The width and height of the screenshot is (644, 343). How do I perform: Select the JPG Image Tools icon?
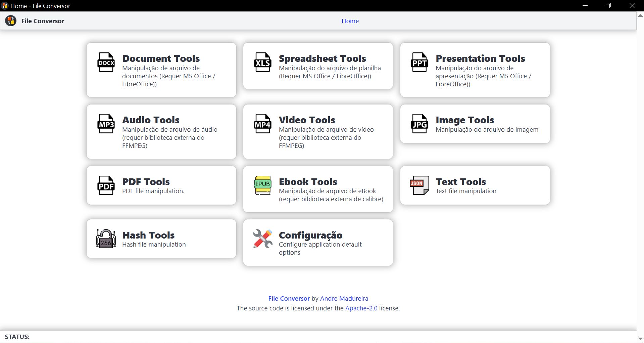[419, 124]
